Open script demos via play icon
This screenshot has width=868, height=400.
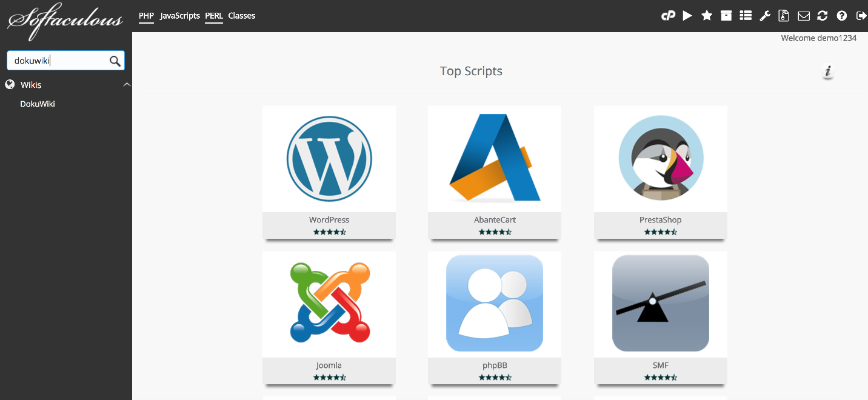click(x=687, y=16)
